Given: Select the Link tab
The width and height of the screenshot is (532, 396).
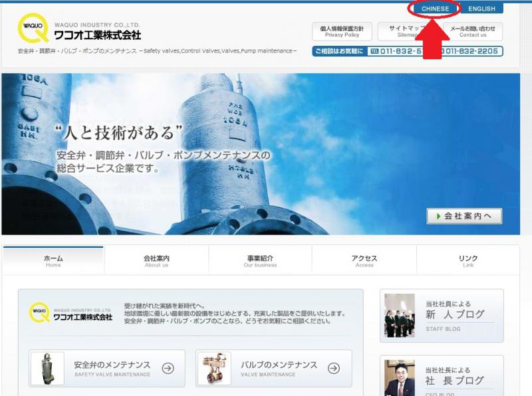Looking at the screenshot, I should pyautogui.click(x=468, y=260).
